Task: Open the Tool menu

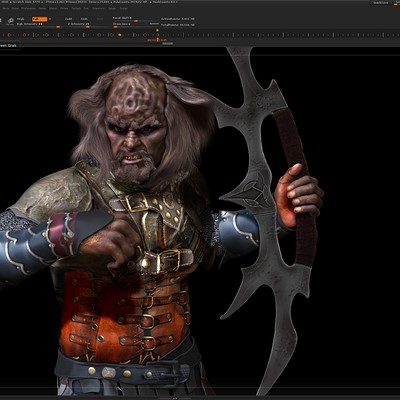Action: (86, 8)
